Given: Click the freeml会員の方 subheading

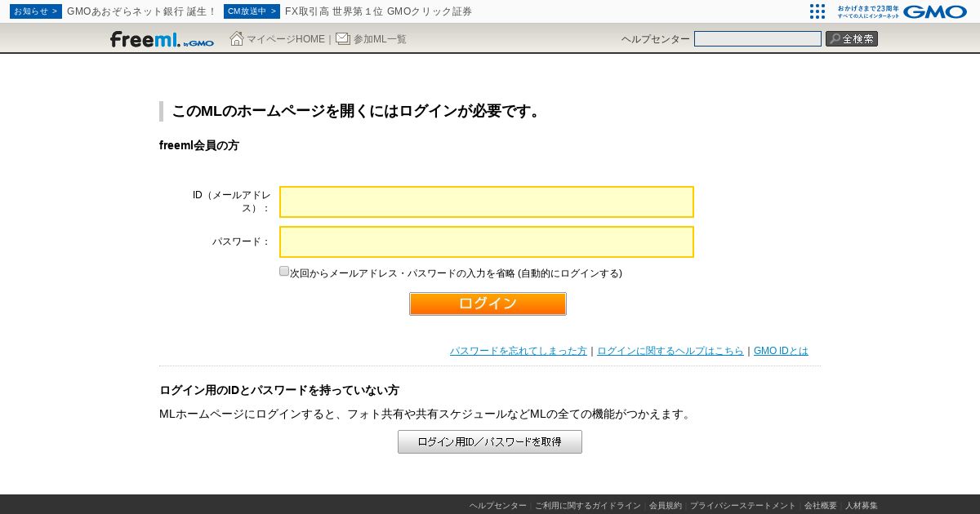Looking at the screenshot, I should (199, 145).
